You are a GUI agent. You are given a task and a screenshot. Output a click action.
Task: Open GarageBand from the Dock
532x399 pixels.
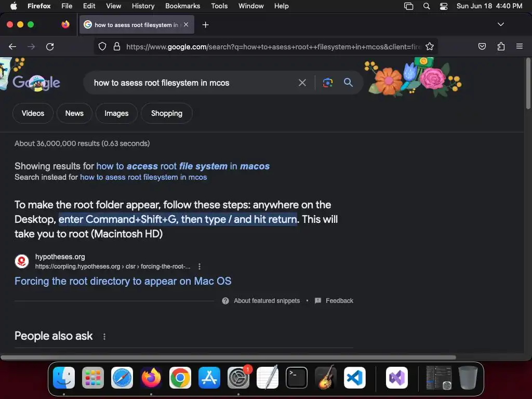[x=326, y=377]
